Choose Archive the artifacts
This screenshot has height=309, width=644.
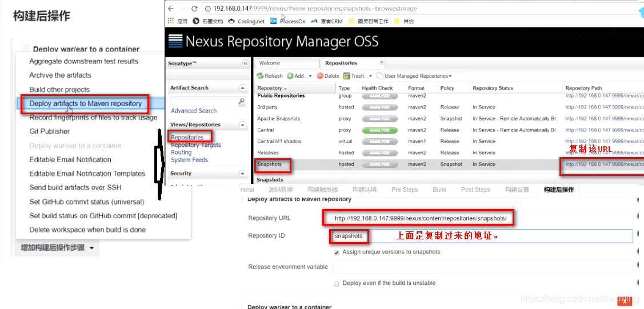point(61,75)
